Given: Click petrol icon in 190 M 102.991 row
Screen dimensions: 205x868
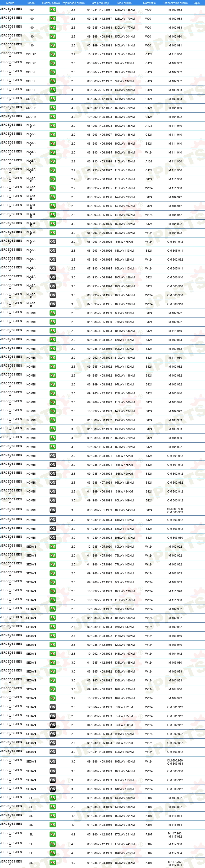Looking at the screenshot, I should (x=52, y=45).
